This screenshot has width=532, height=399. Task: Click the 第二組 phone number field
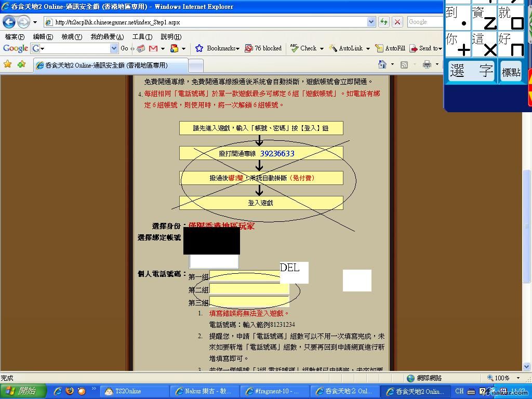249,289
